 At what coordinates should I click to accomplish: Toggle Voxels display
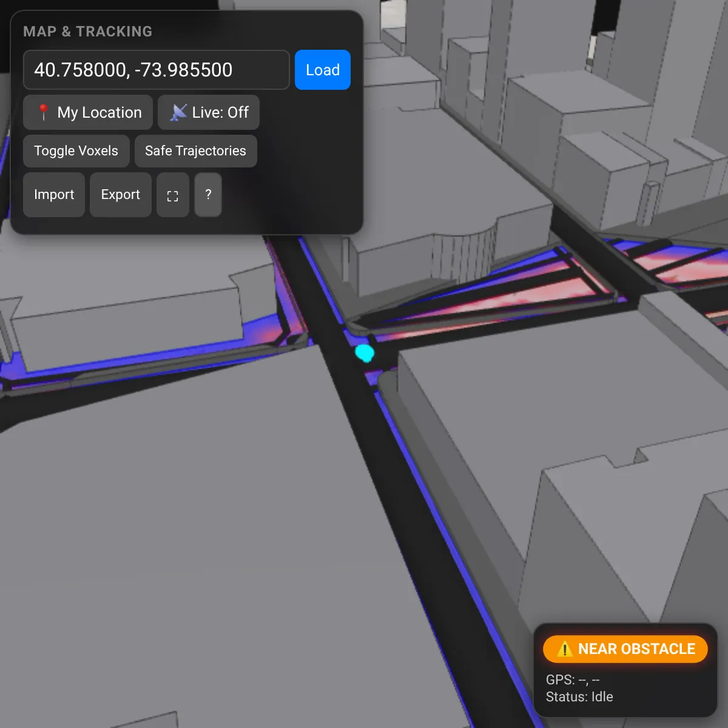(x=76, y=151)
